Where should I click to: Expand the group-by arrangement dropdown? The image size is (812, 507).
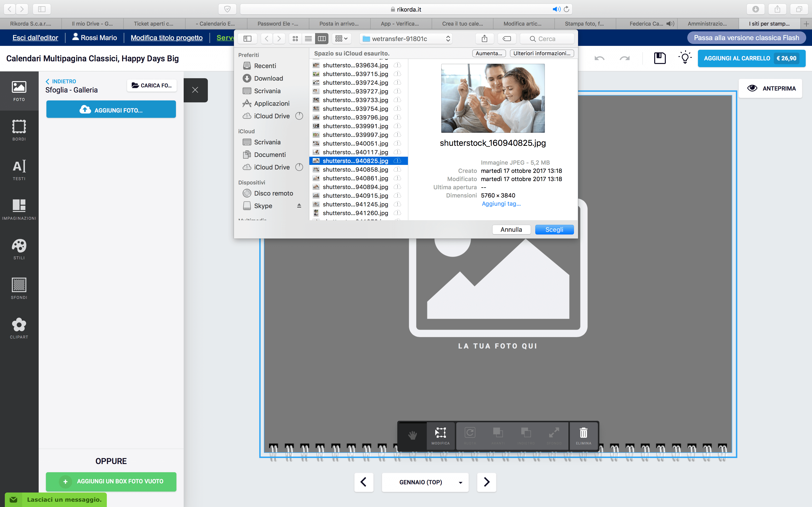pyautogui.click(x=341, y=39)
